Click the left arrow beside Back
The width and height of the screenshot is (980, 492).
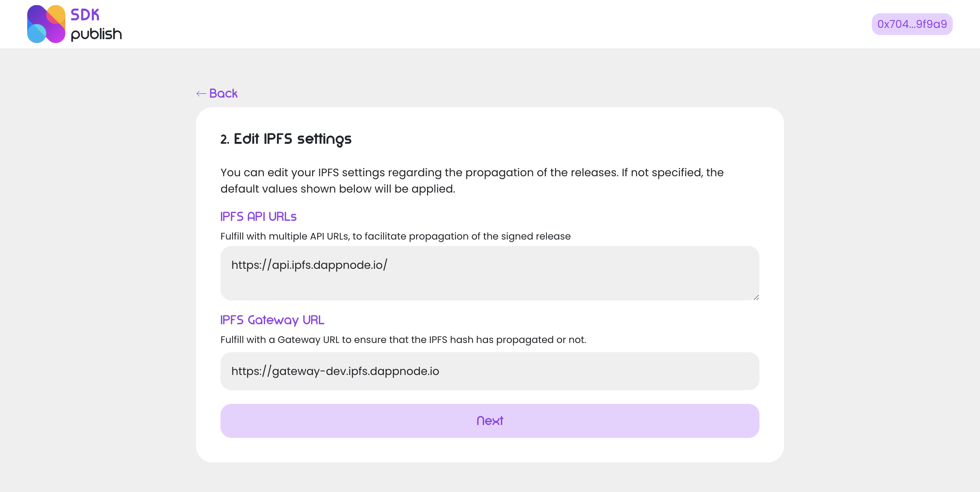pyautogui.click(x=201, y=94)
